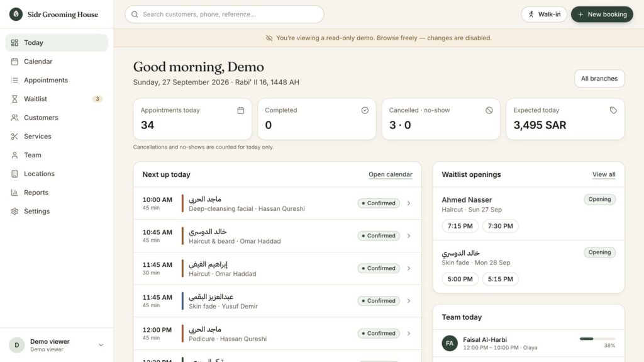Open the 11:45 AM Skin fade chevron
Image resolution: width=644 pixels, height=362 pixels.
409,301
